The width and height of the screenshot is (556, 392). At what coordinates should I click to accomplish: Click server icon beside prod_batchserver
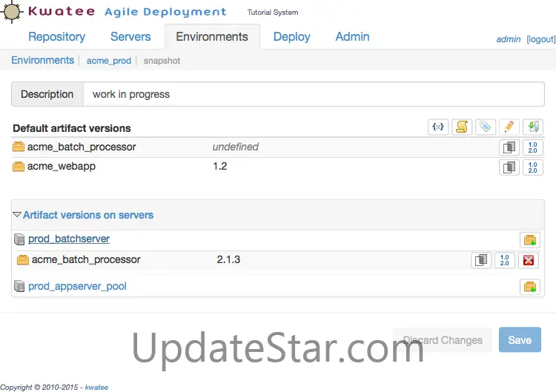coord(19,239)
